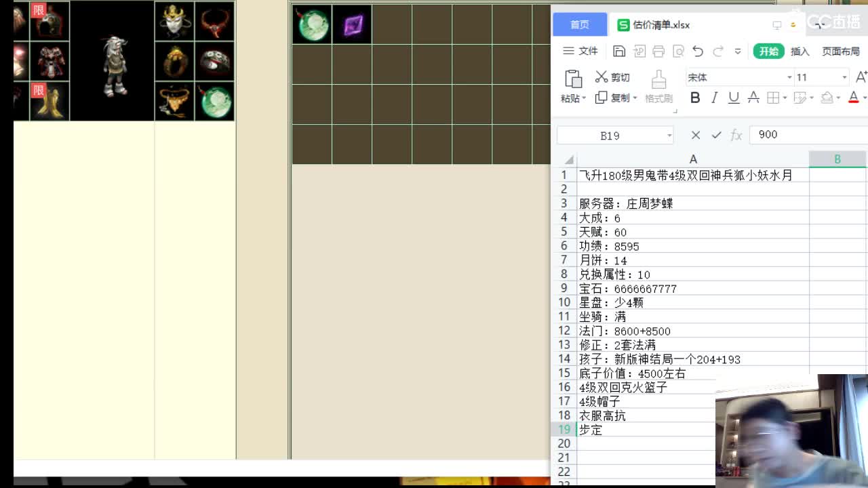Image resolution: width=868 pixels, height=488 pixels.
Task: Open the Paste (粘贴) dropdown arrow
Action: [x=584, y=99]
